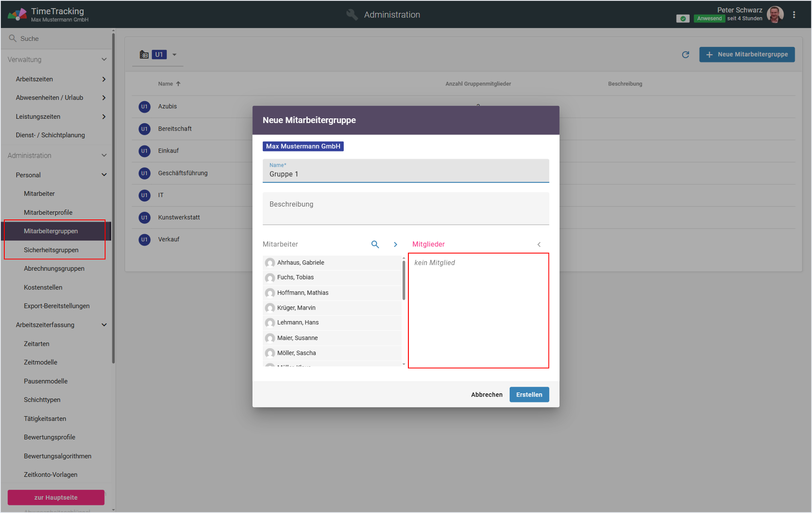812x513 pixels.
Task: Select employee Hoffmann, Mathias
Action: click(303, 293)
